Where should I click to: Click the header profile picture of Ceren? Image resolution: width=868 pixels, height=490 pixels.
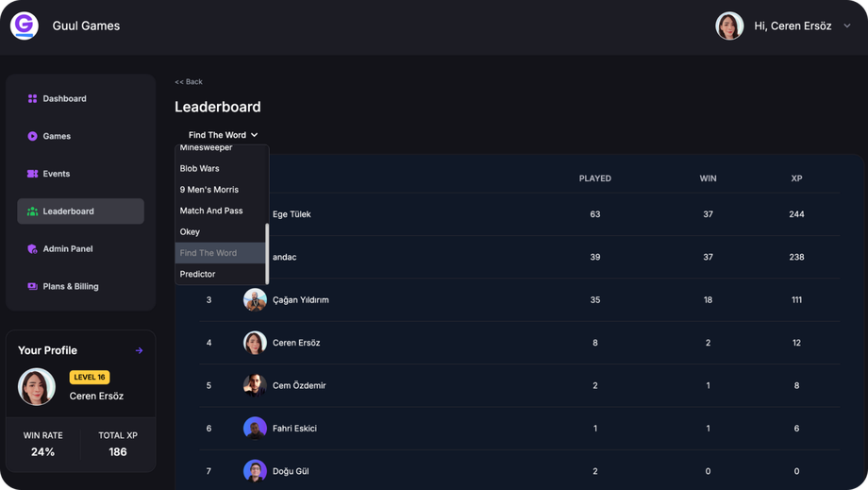(729, 26)
